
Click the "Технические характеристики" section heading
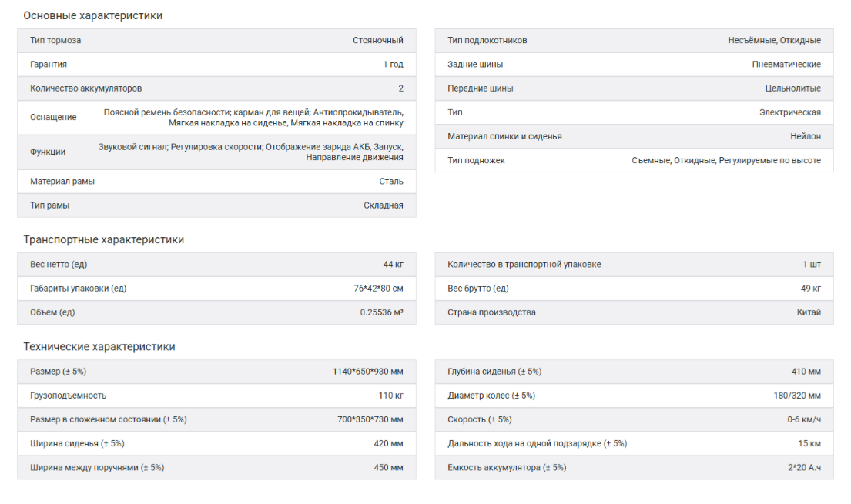tap(99, 346)
